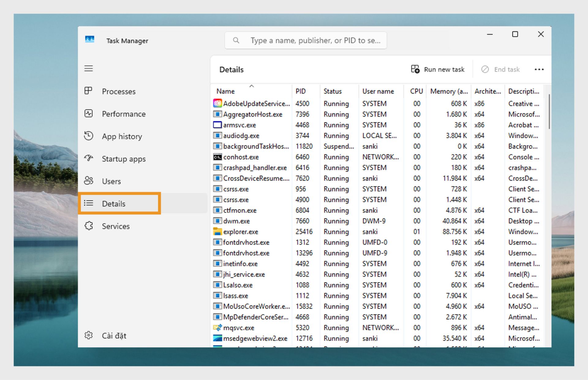This screenshot has width=588, height=380.
Task: Click the Cài đặt gear icon
Action: tap(89, 335)
